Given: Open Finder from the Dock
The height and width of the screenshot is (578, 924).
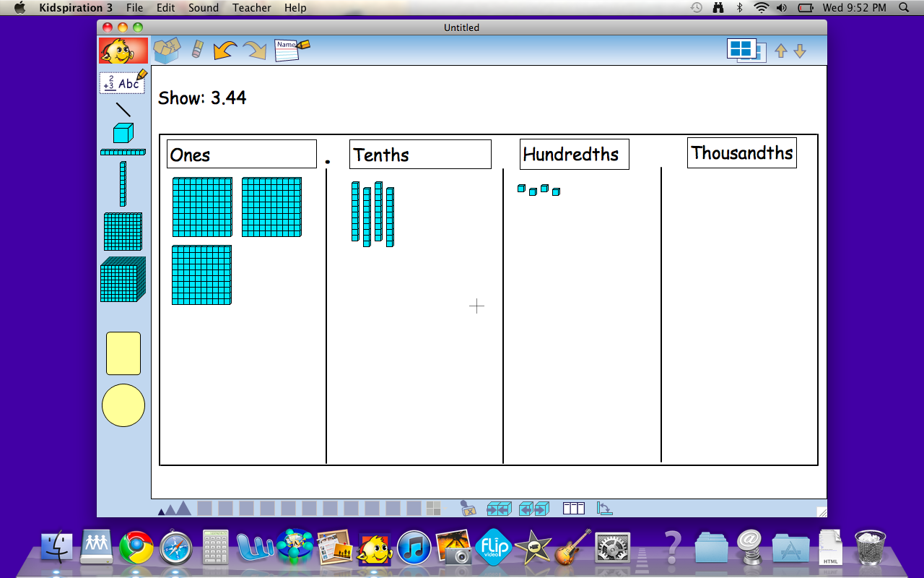Looking at the screenshot, I should tap(56, 547).
